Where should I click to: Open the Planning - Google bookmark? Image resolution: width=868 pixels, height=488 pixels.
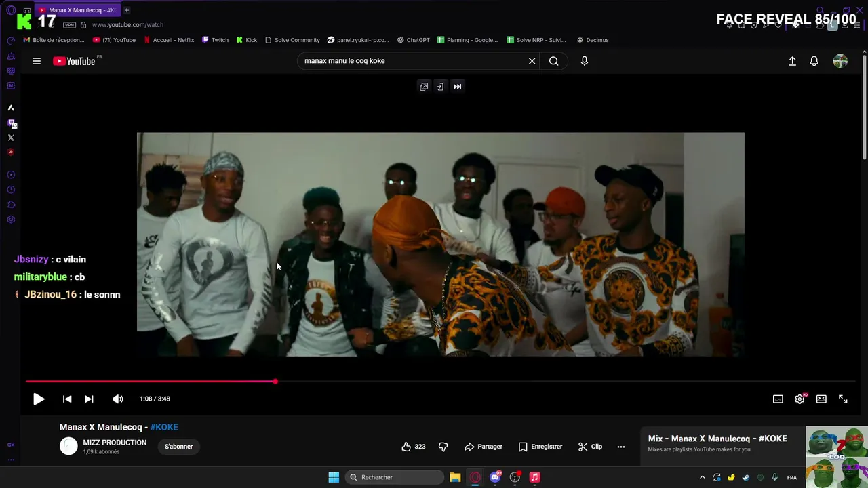click(x=468, y=40)
